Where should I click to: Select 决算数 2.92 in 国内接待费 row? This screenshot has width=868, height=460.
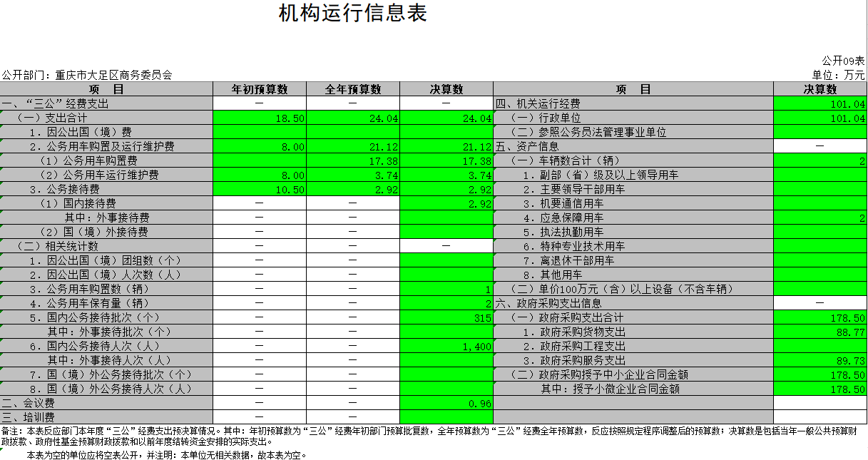click(x=446, y=203)
